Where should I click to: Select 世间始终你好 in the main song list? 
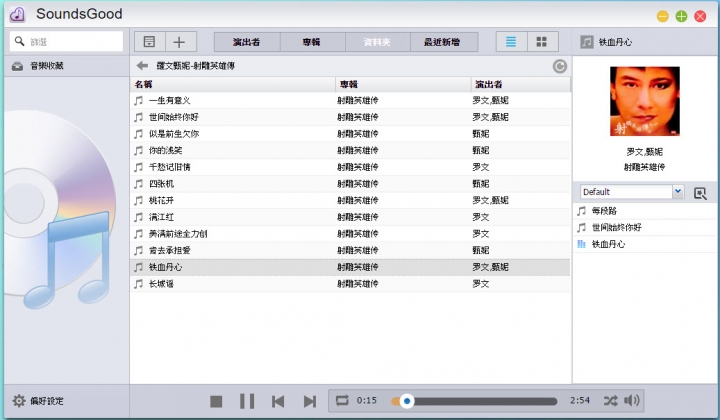350,117
